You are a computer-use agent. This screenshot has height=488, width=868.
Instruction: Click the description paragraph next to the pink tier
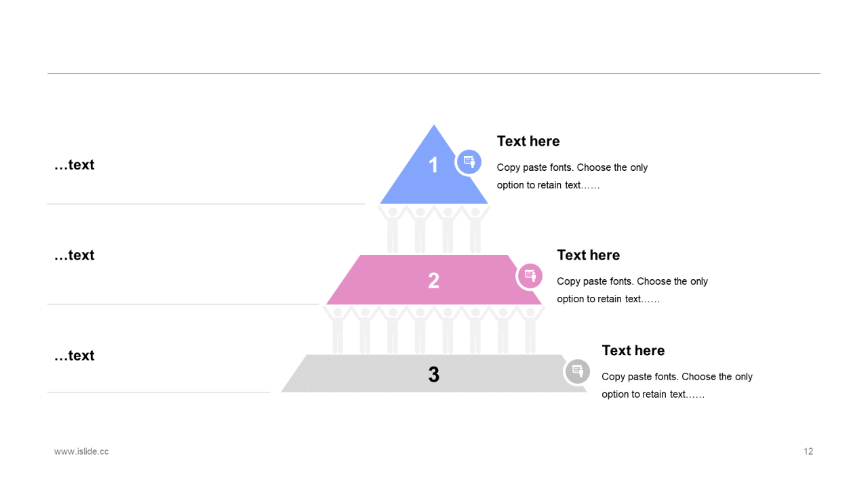(632, 290)
